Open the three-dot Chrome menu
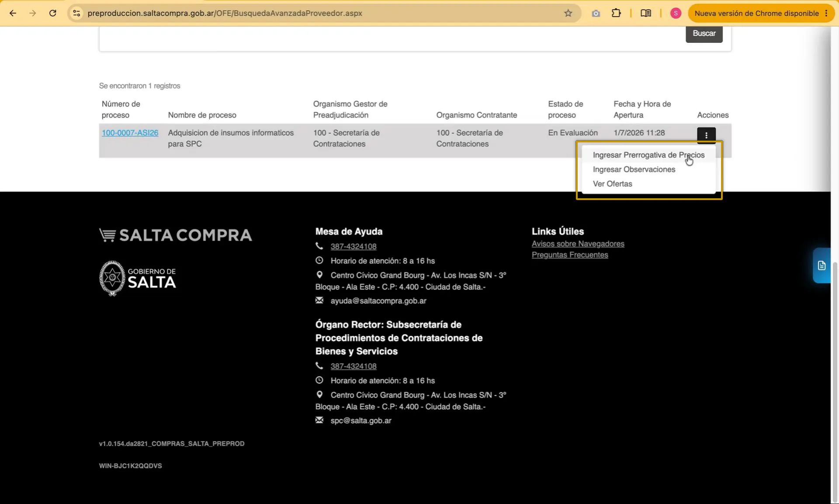This screenshot has width=839, height=504. (826, 13)
